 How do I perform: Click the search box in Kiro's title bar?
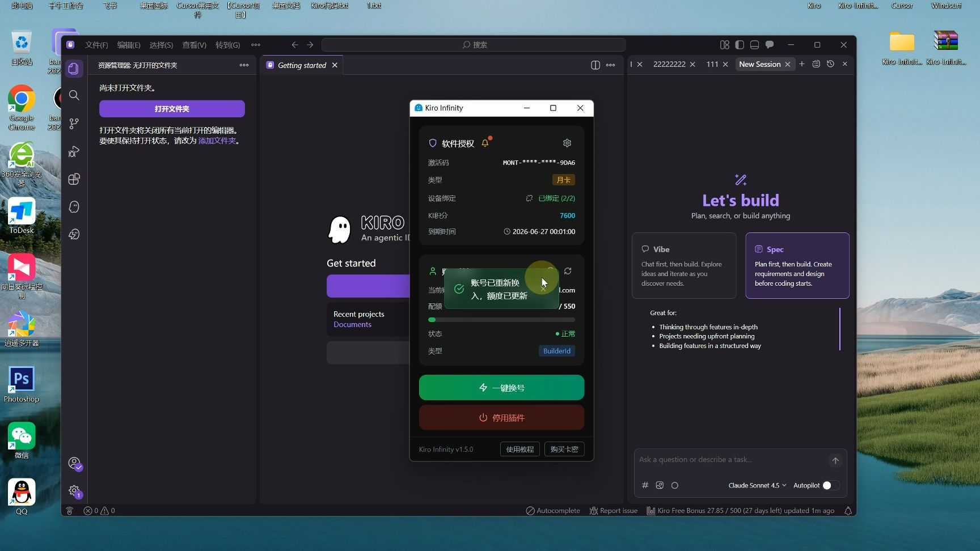pos(474,45)
